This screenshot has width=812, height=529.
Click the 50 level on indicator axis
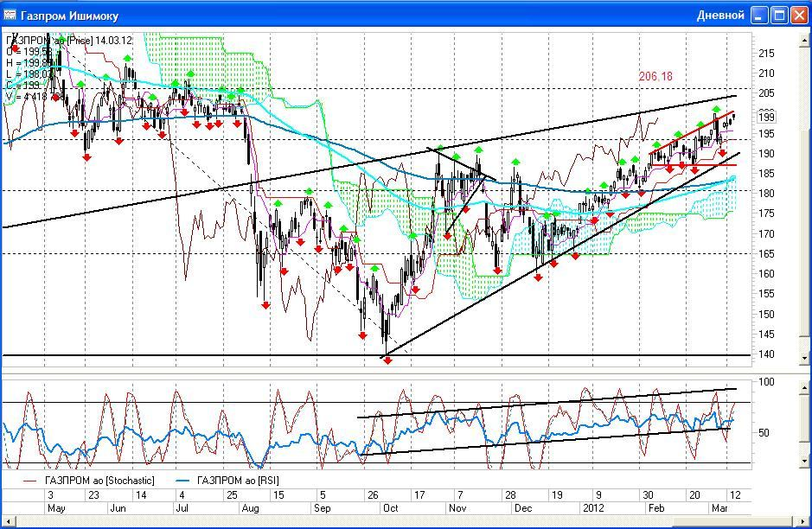[764, 433]
